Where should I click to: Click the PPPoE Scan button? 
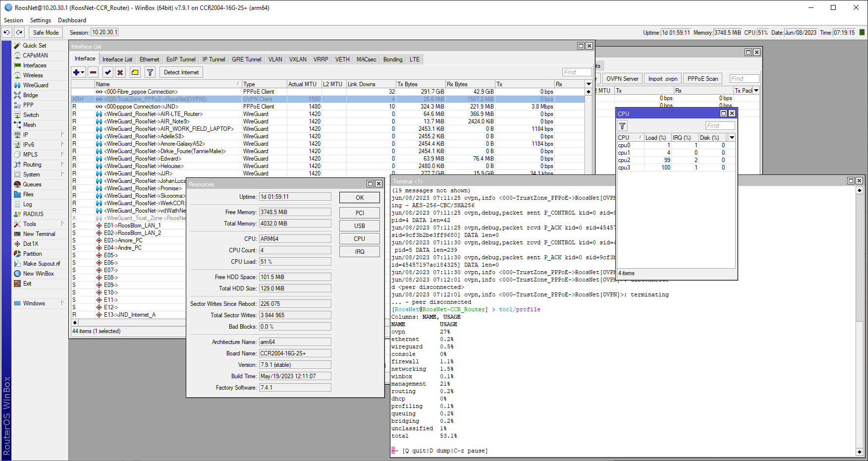(x=702, y=78)
